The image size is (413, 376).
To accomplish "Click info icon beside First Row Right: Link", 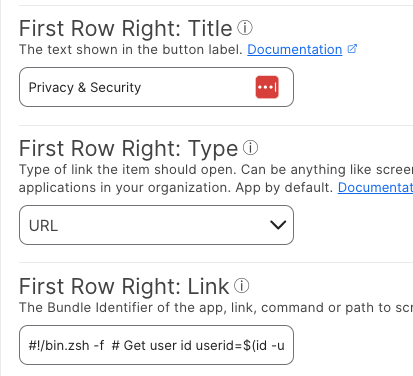I will pyautogui.click(x=242, y=286).
